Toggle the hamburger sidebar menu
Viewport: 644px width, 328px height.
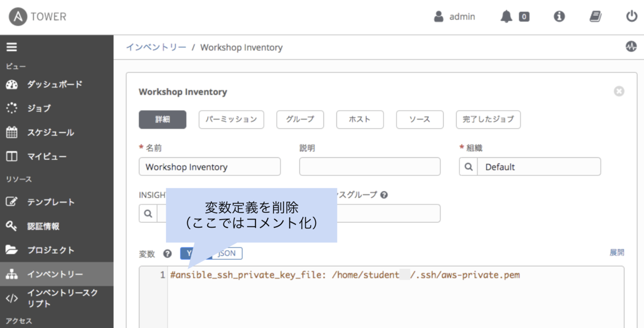[12, 47]
